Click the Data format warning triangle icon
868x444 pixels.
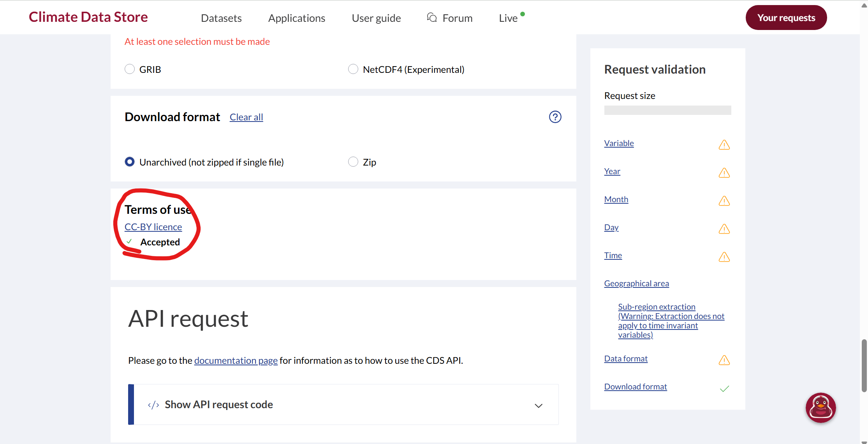(724, 360)
